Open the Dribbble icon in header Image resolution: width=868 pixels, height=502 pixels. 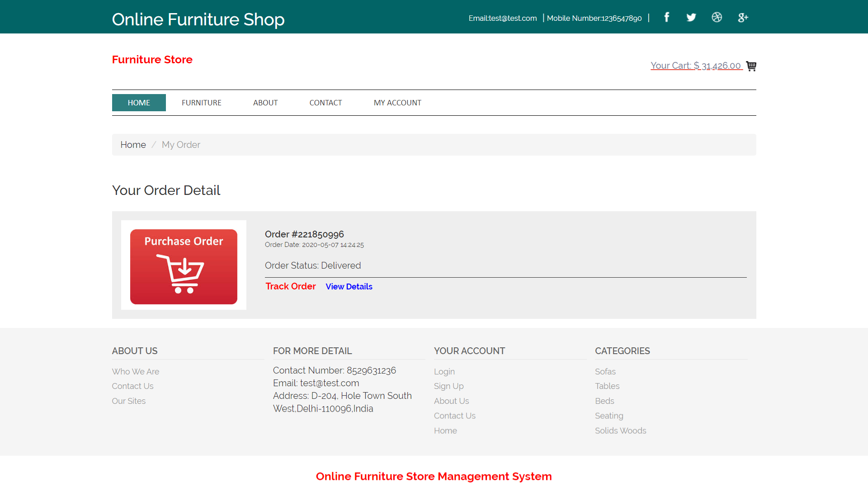coord(717,17)
